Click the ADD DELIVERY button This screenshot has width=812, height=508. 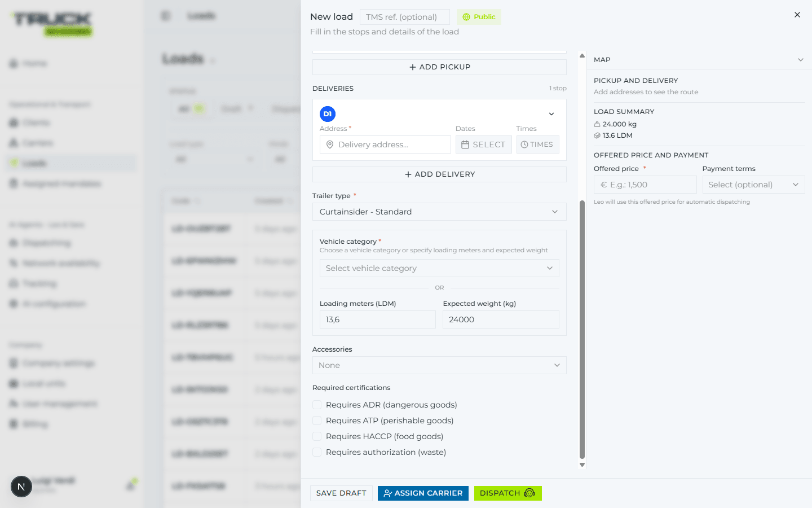tap(439, 174)
